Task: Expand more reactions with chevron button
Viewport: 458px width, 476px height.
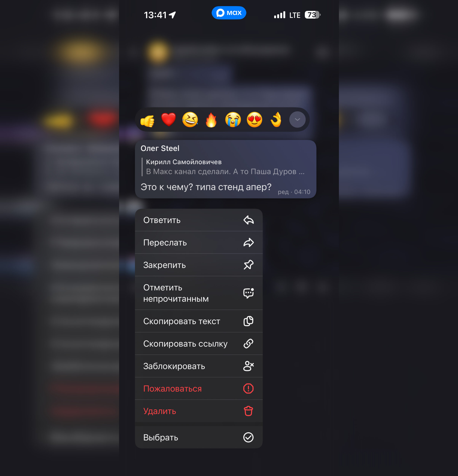Action: tap(297, 120)
